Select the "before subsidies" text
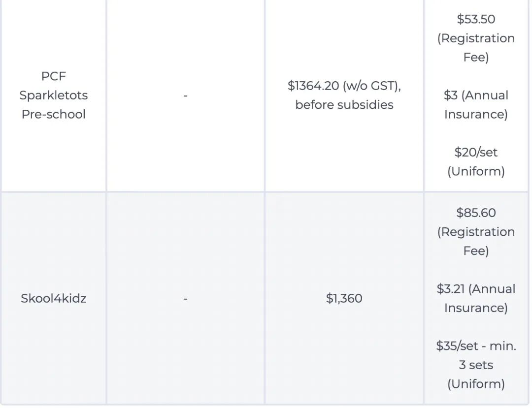 click(344, 105)
